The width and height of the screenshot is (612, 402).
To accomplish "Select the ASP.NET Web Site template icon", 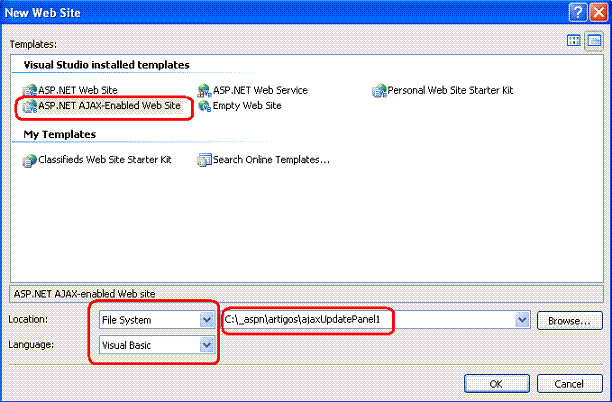I will [x=30, y=91].
